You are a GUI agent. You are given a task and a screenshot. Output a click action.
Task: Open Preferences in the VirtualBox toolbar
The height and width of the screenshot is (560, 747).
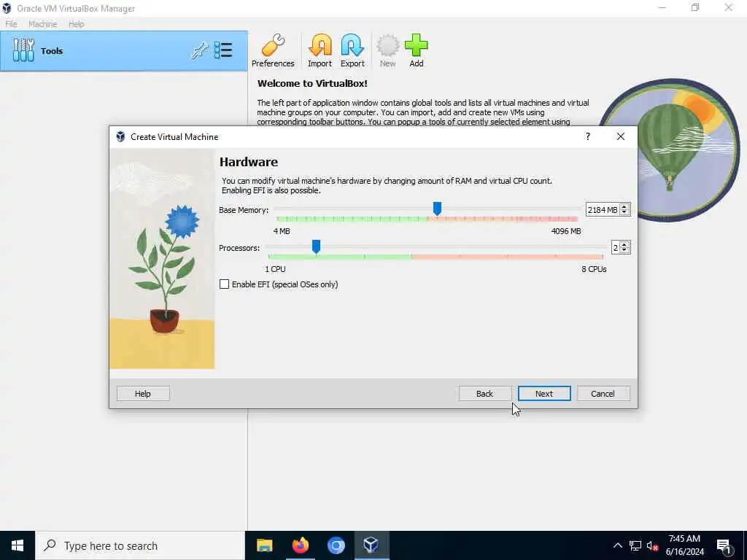273,50
